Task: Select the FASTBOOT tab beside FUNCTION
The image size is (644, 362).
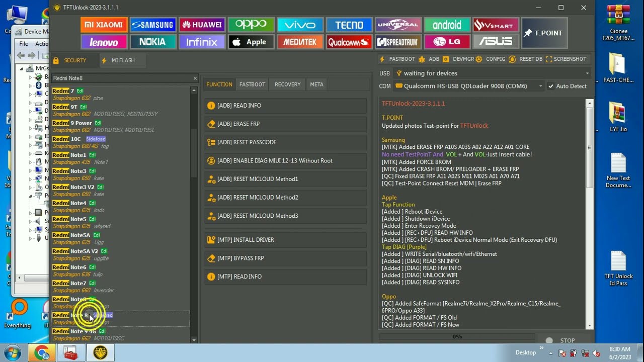Action: tap(252, 84)
